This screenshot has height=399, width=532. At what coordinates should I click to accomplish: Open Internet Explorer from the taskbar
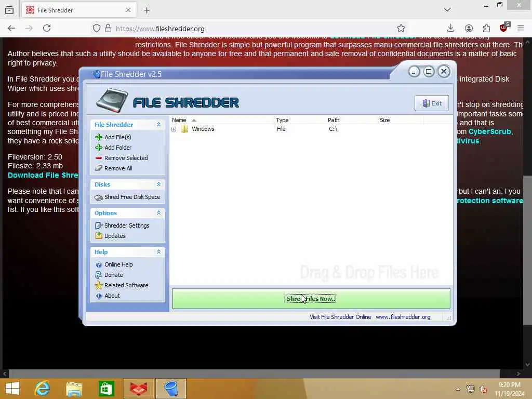point(43,389)
